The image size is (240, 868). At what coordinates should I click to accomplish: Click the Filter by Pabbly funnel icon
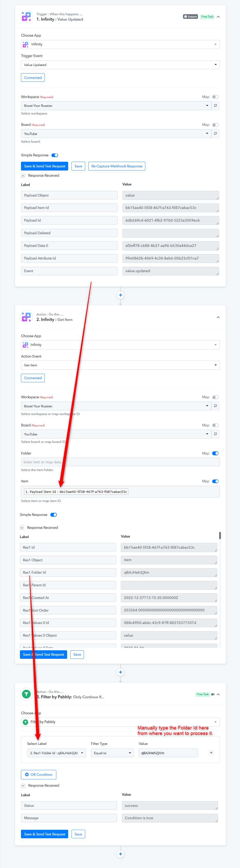[x=26, y=694]
